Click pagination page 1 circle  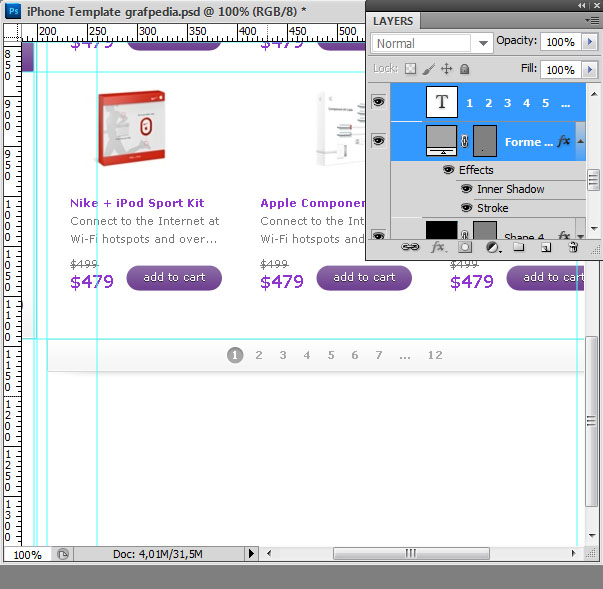click(235, 355)
